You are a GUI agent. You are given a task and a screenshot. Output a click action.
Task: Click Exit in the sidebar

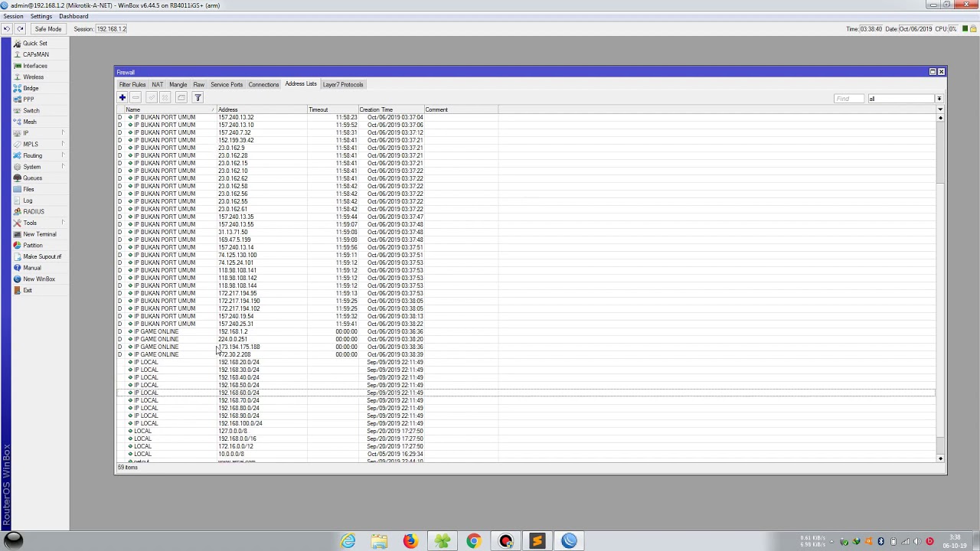[x=28, y=291]
